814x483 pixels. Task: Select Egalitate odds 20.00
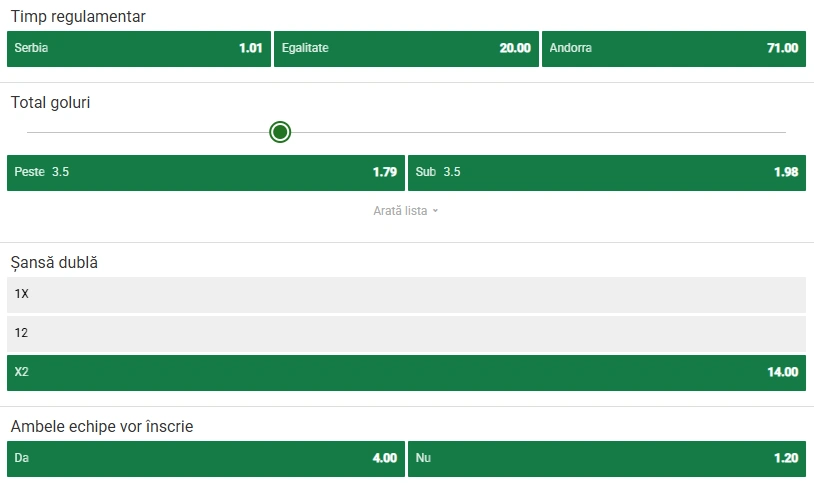click(405, 48)
